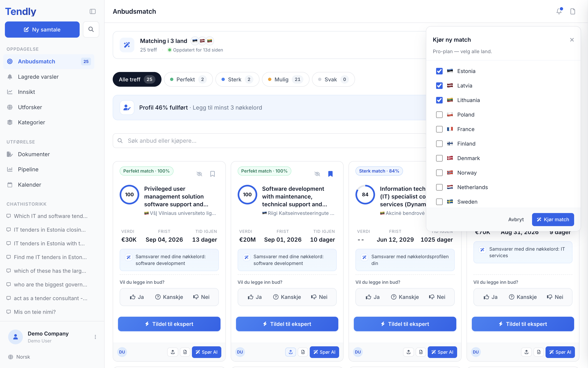This screenshot has height=368, width=588.
Task: Click Spør AI on Software development card
Action: pos(324,352)
